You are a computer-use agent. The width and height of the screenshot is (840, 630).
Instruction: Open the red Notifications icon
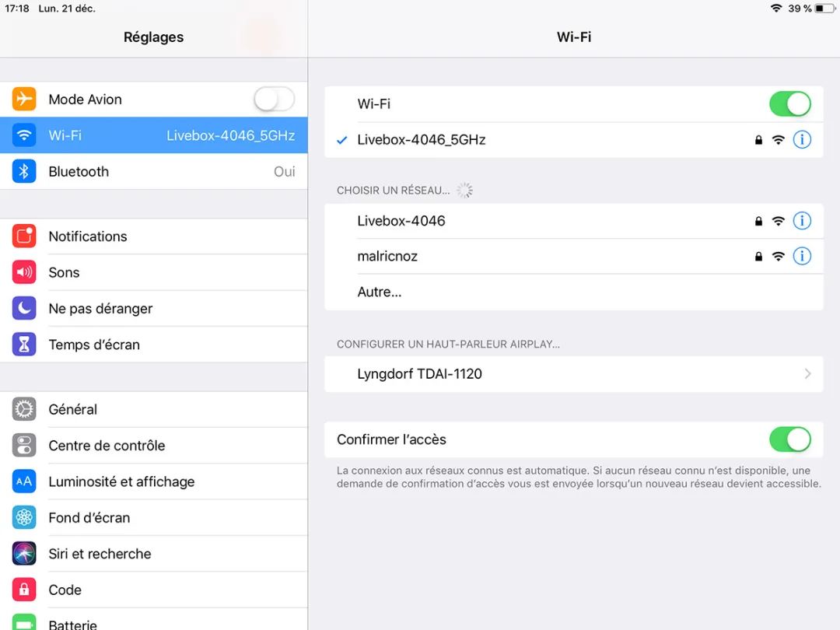click(24, 236)
